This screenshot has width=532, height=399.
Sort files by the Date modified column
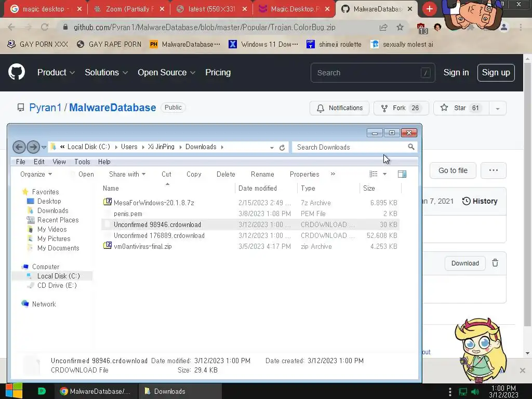258,188
